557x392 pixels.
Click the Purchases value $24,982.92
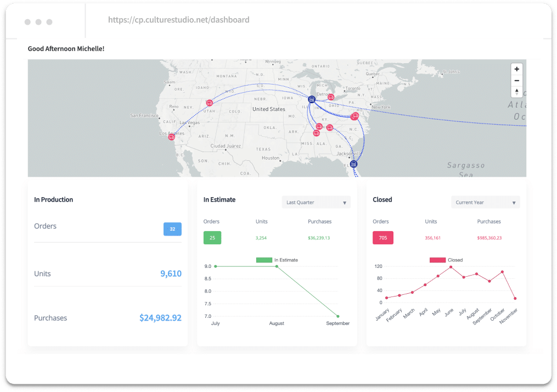pyautogui.click(x=160, y=317)
